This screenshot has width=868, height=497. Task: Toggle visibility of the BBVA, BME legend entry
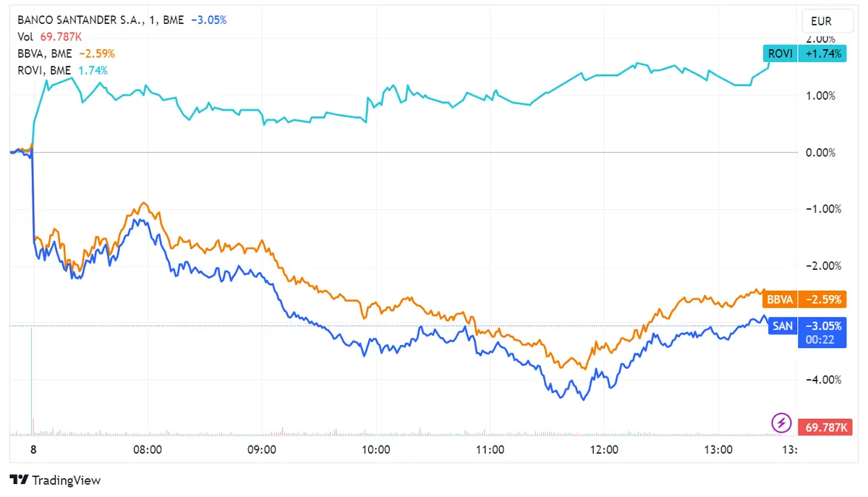coord(43,53)
